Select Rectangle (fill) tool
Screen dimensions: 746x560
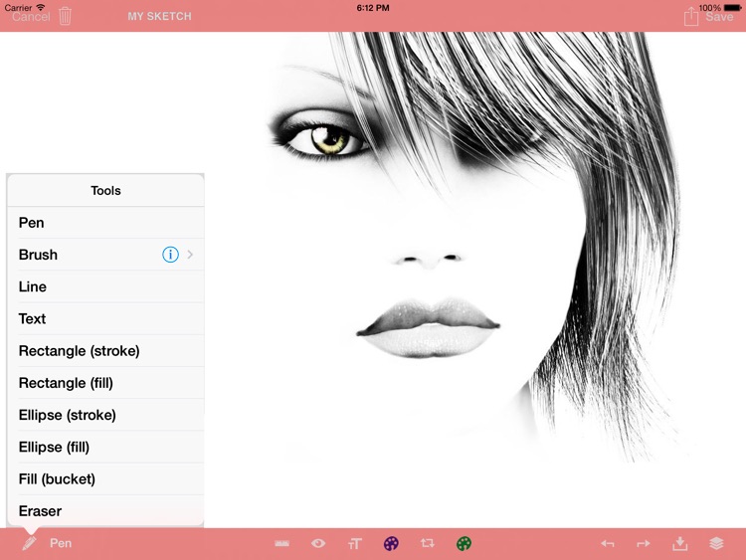click(x=105, y=383)
